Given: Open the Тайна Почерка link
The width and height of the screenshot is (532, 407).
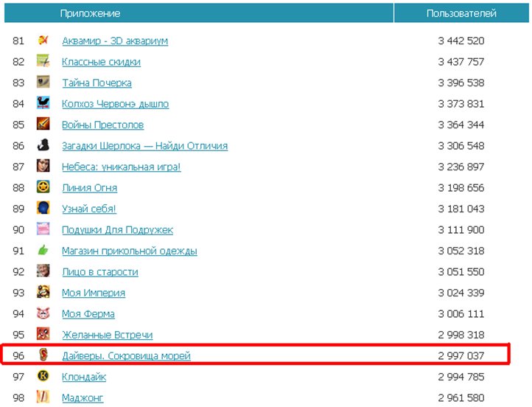Looking at the screenshot, I should coord(97,83).
